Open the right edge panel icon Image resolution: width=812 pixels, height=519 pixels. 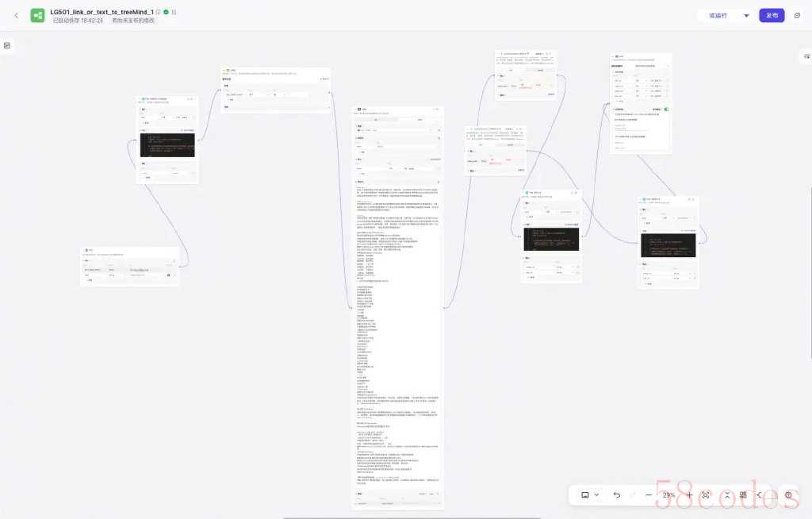(x=806, y=56)
